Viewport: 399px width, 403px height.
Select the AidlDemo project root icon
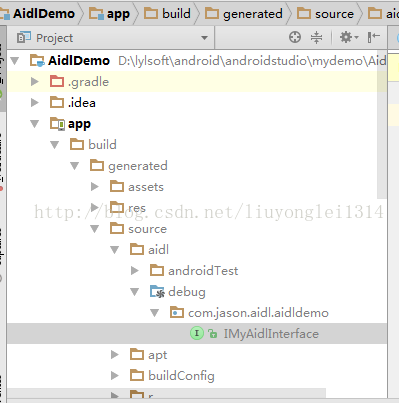37,61
